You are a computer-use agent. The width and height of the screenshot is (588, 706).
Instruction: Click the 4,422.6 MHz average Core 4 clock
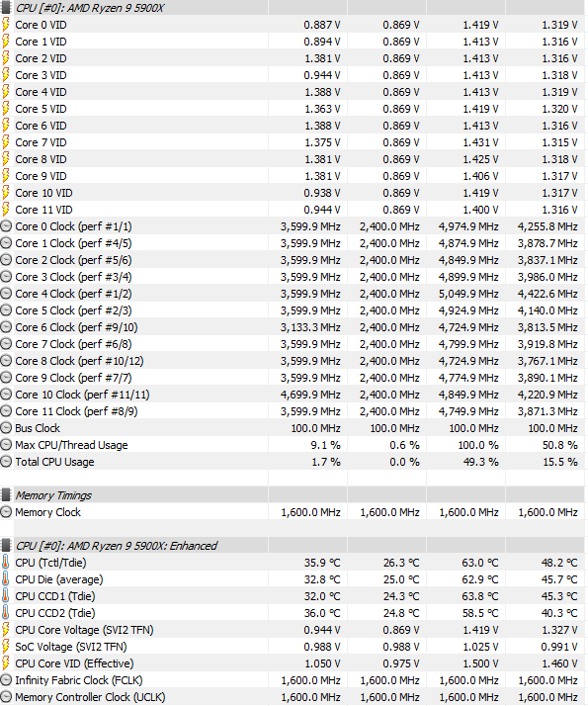coord(547,294)
